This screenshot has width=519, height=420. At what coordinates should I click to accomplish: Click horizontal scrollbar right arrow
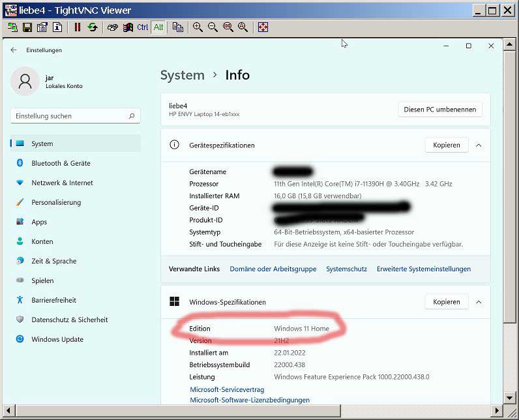point(496,411)
